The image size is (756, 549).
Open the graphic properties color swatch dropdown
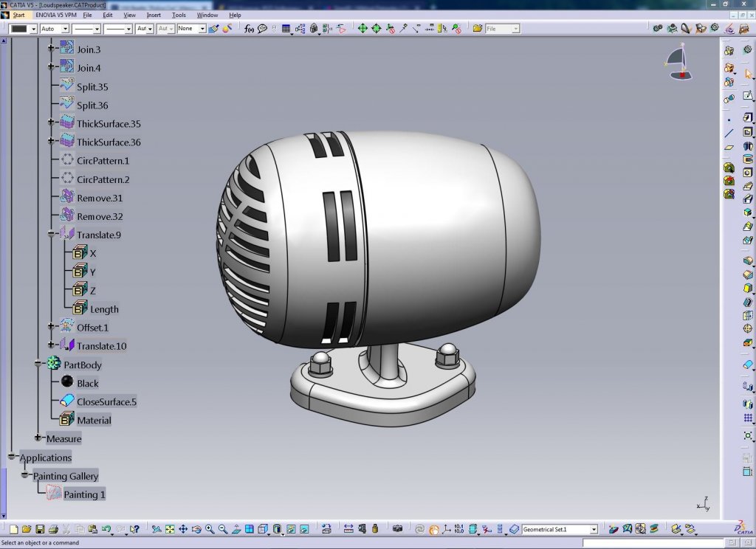32,29
